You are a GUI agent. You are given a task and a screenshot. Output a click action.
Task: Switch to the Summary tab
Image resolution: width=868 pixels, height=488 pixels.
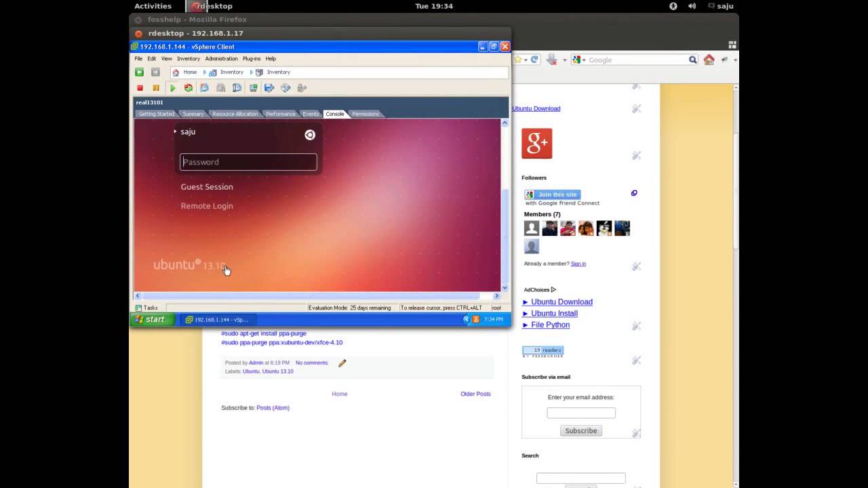point(193,114)
